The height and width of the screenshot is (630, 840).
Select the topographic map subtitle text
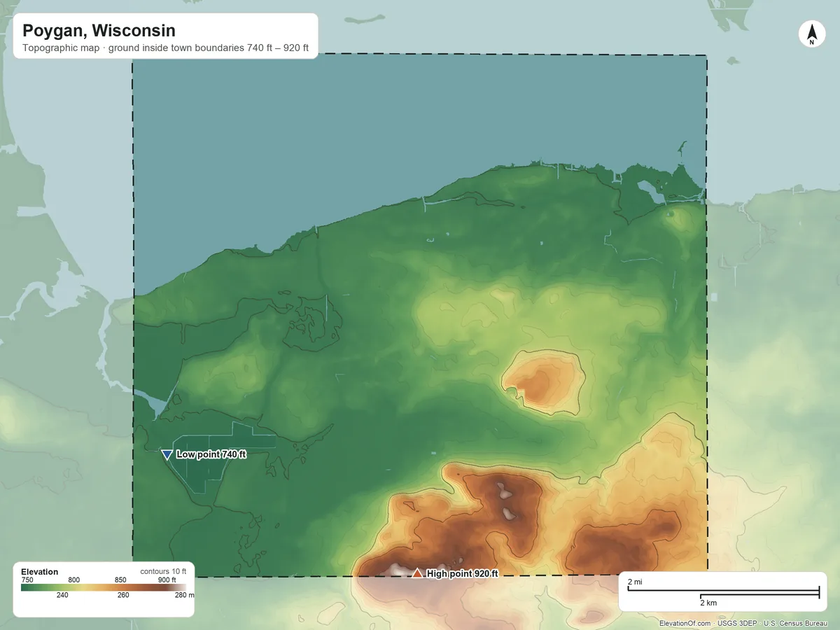(165, 49)
